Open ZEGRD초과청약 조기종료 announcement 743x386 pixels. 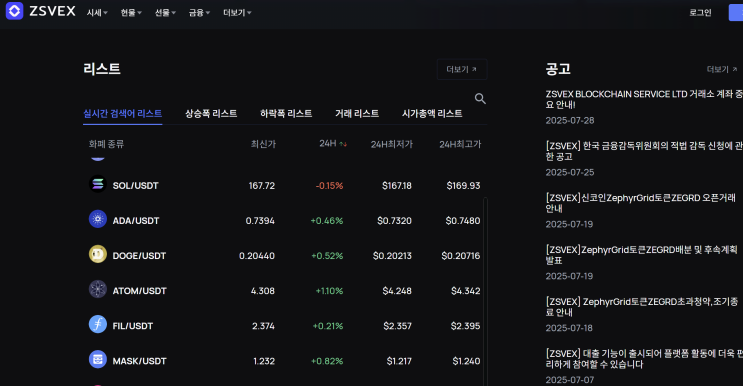(x=642, y=307)
